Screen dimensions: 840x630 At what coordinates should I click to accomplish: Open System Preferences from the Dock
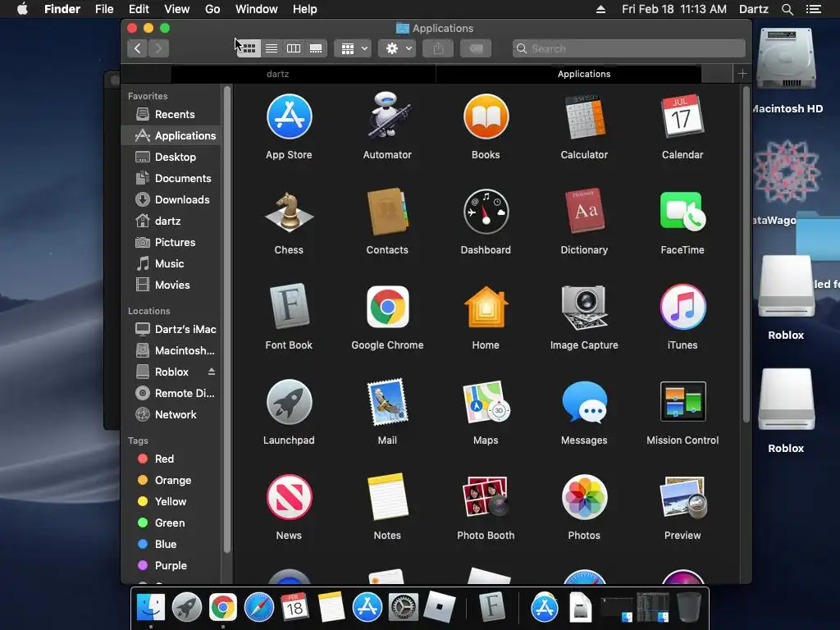[403, 608]
